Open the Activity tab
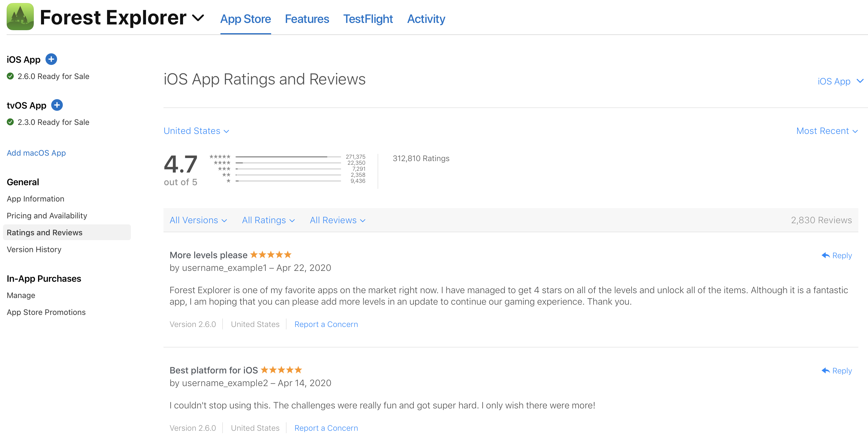 click(426, 19)
